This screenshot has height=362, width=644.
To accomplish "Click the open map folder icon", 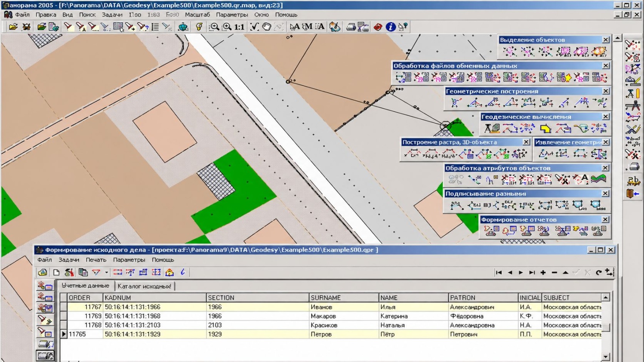I will tap(13, 27).
